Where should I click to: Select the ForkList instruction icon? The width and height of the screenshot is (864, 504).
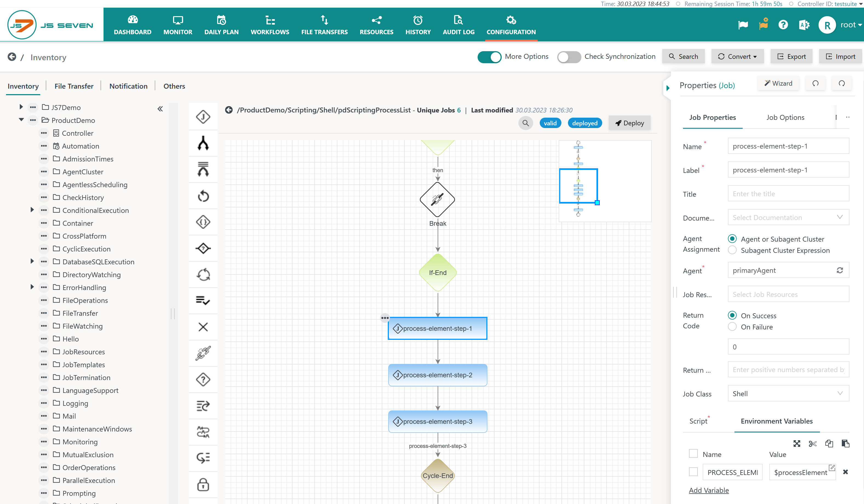point(203,169)
